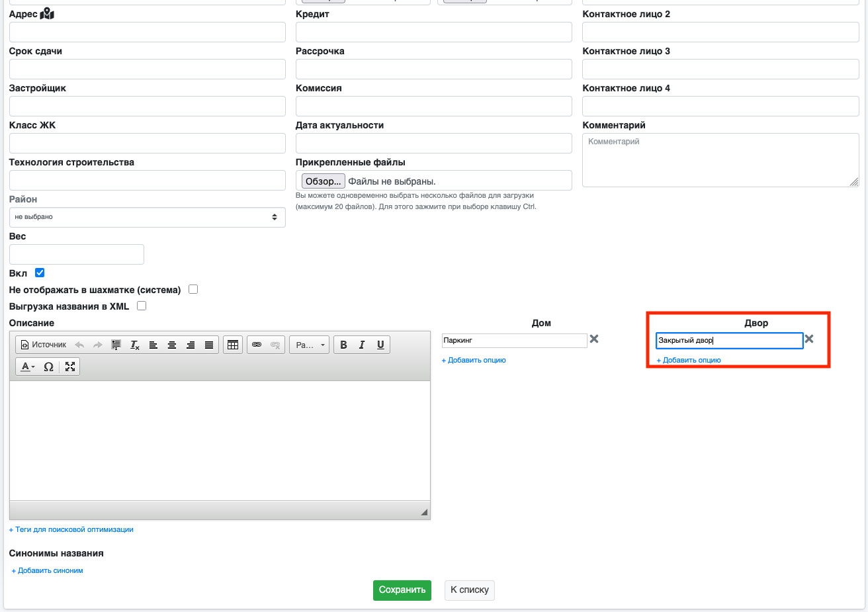Click the Застройщик input field
The image size is (868, 612).
coord(148,106)
